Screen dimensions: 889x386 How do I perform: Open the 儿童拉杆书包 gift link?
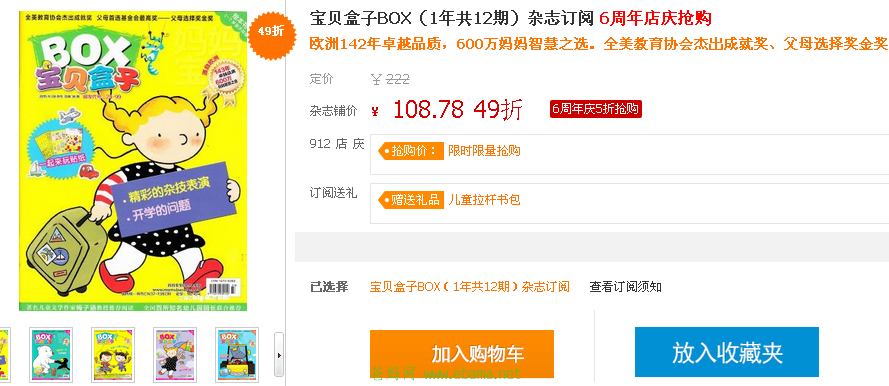click(484, 200)
